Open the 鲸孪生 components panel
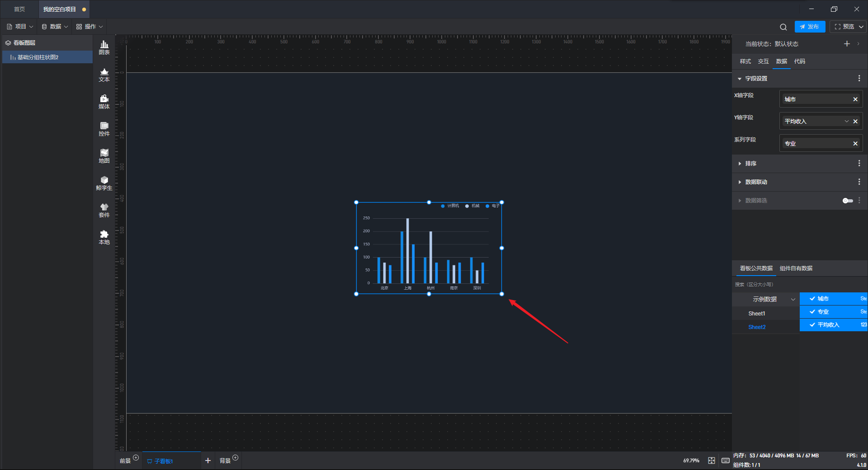868x470 pixels. [104, 183]
